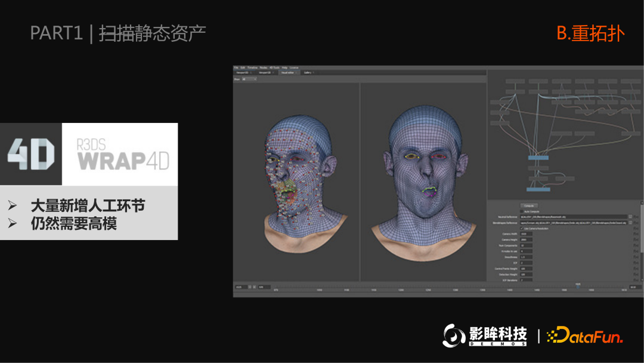This screenshot has width=644, height=363.
Task: Open the Nodes menu
Action: (263, 67)
